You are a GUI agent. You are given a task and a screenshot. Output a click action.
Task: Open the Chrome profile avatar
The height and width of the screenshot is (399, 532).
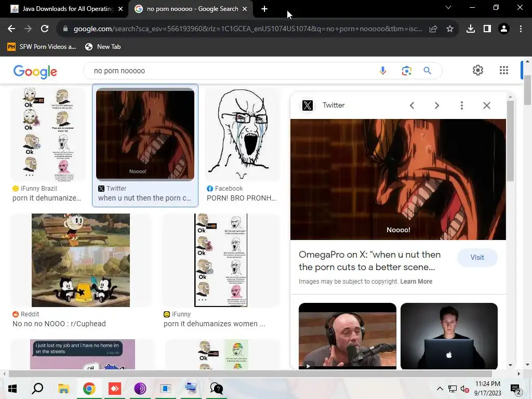504,29
